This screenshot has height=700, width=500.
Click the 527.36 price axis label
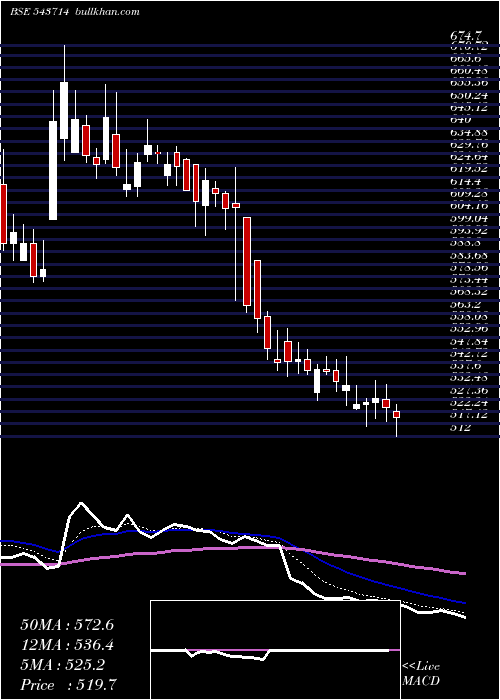click(468, 391)
